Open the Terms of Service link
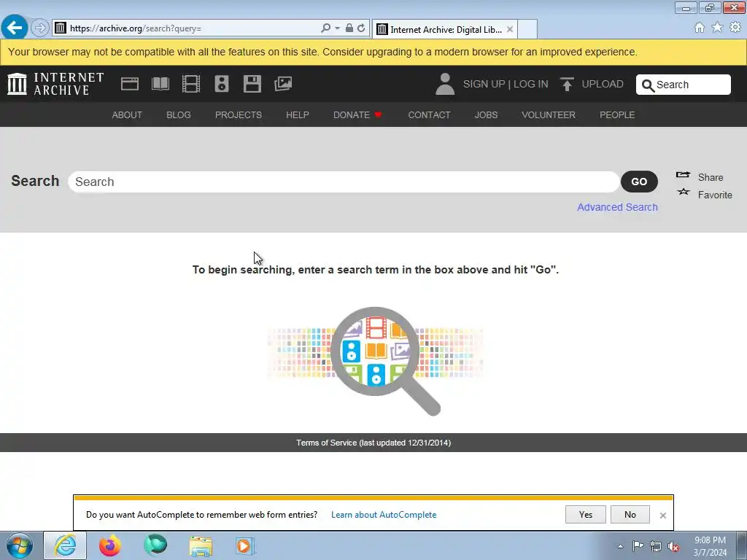This screenshot has height=560, width=747. tap(373, 443)
